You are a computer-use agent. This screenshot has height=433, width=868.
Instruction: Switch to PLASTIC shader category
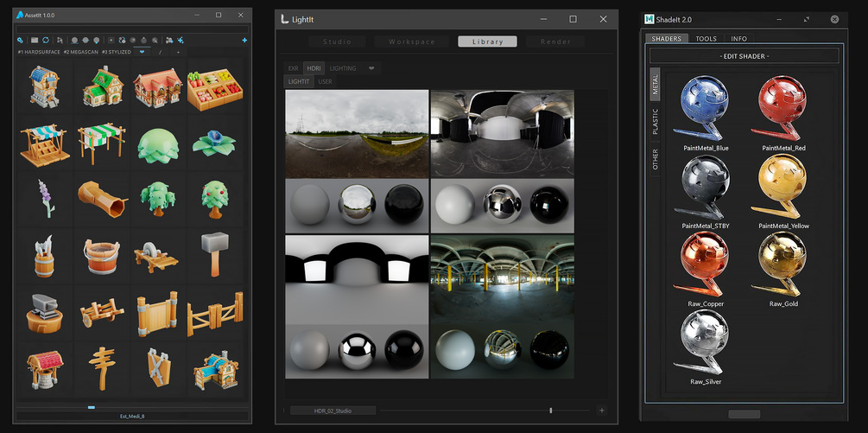[655, 121]
